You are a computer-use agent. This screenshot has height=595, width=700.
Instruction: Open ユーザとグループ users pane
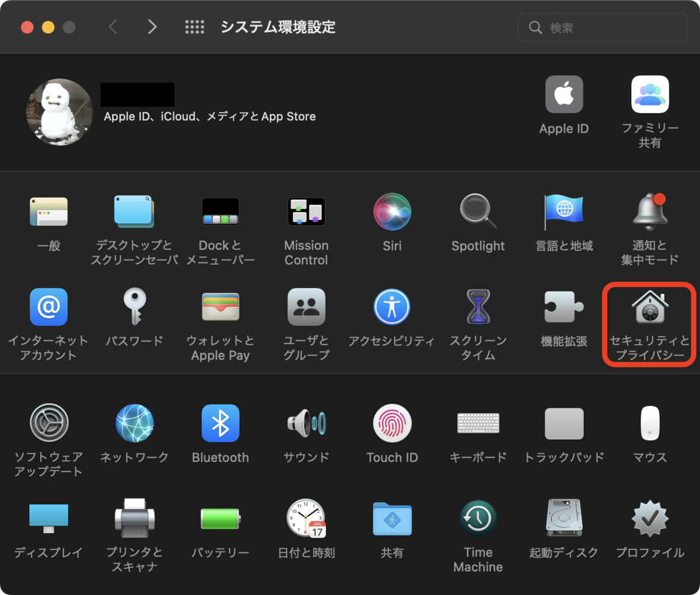[x=306, y=307]
